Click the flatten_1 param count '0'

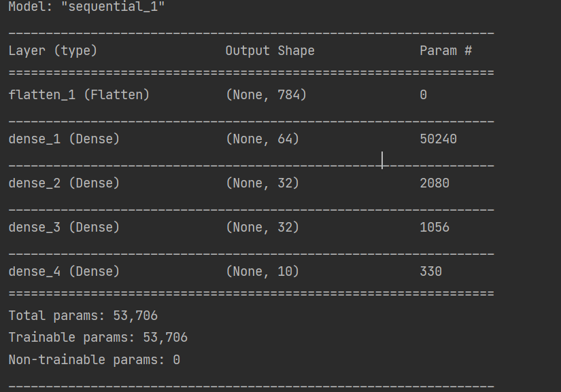(423, 95)
